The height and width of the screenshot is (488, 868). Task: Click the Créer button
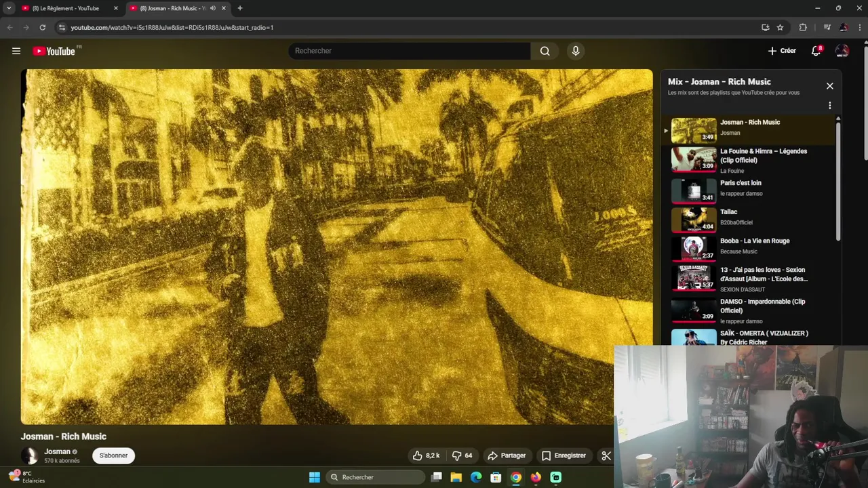(x=782, y=51)
